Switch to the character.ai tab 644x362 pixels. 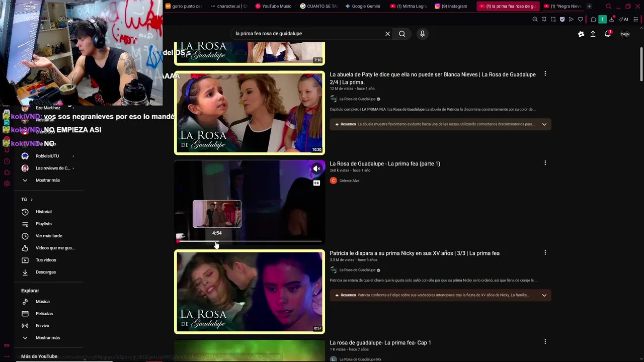click(228, 6)
